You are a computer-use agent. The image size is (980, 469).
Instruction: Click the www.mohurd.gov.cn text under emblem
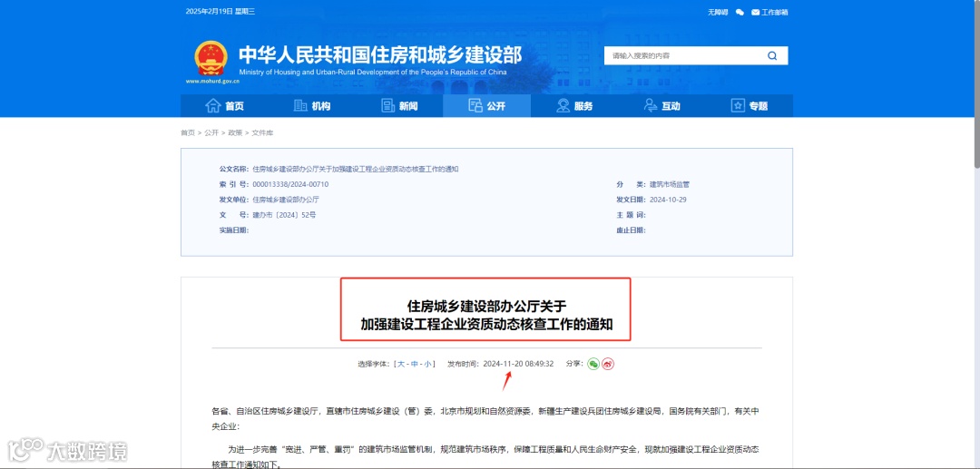coord(211,81)
